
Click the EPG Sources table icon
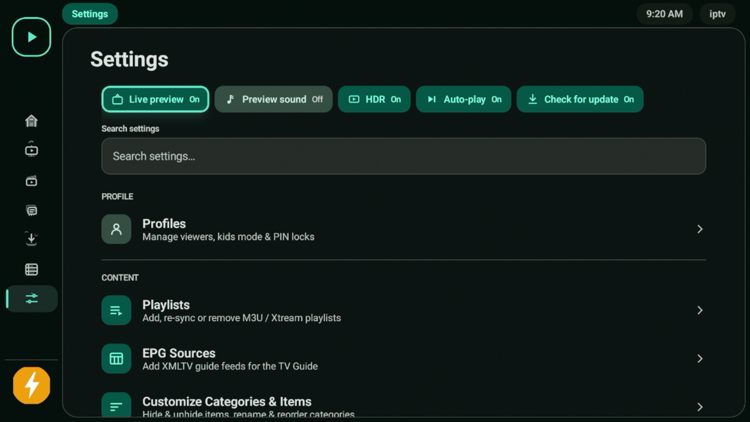pyautogui.click(x=116, y=358)
